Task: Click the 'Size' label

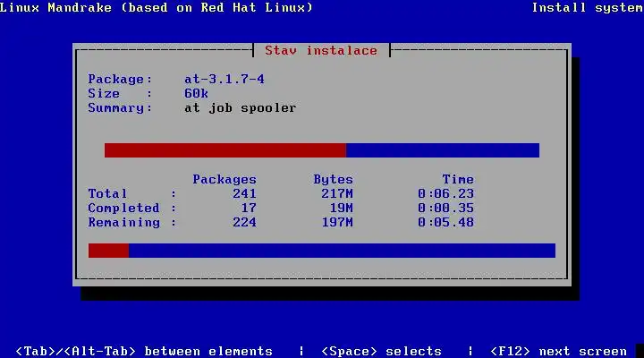Action: [x=104, y=93]
